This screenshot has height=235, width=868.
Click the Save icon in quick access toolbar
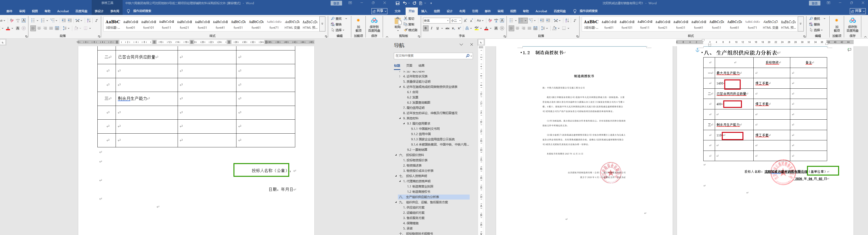pos(398,3)
